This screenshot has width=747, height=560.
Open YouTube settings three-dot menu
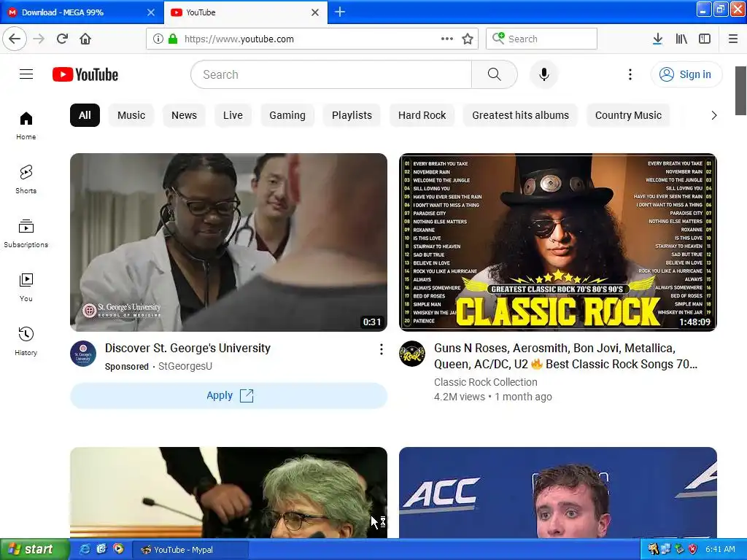[630, 74]
